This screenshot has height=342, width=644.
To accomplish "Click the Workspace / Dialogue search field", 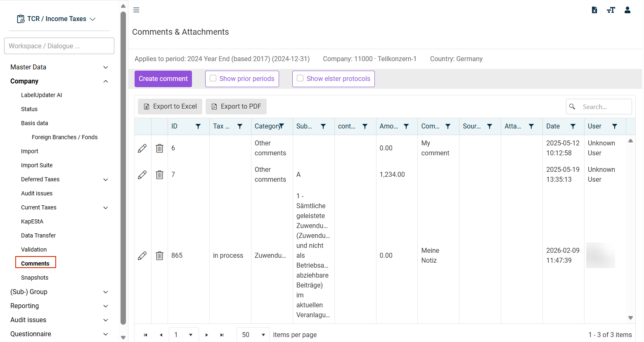I will pos(59,46).
